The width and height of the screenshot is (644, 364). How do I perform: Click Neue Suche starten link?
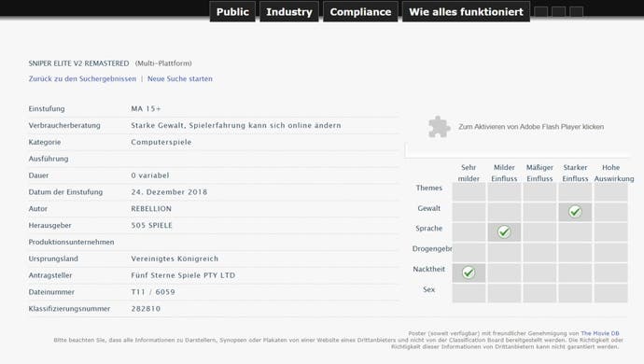tap(180, 78)
